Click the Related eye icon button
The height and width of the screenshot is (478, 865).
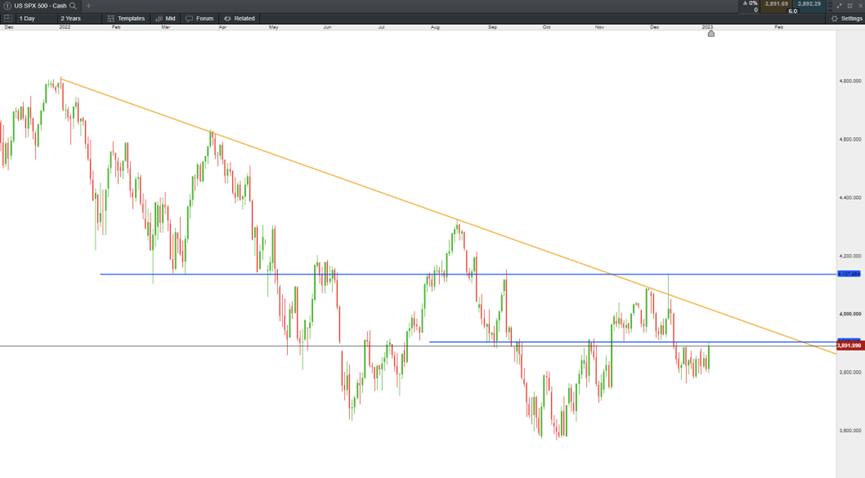point(239,18)
